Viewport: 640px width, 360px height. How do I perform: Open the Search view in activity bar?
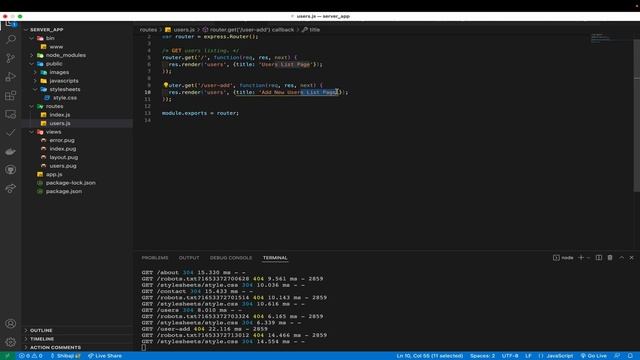(x=11, y=39)
